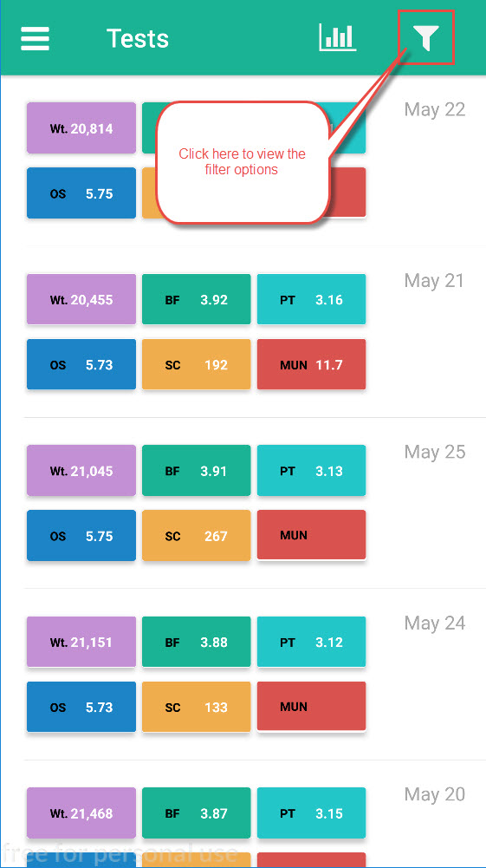486x868 pixels.
Task: Tap the Wt. 21,045 tile
Action: [81, 471]
